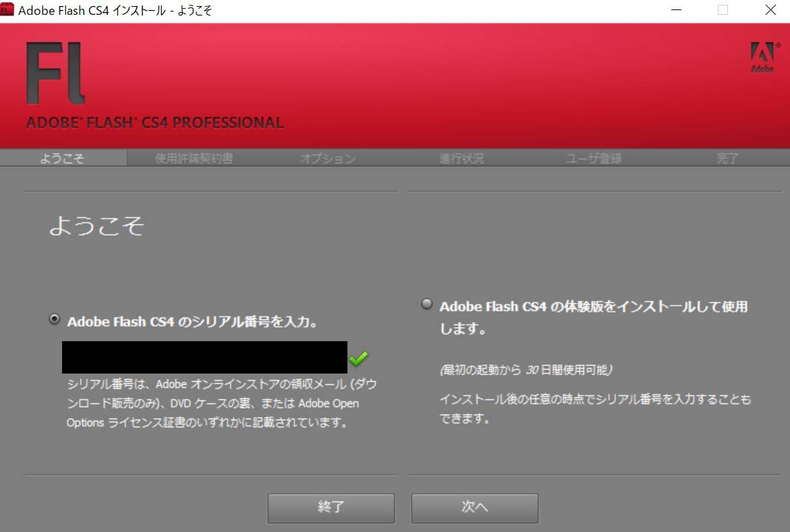Click the 'シリアル番号は、Adobe オンラインストア' help text
This screenshot has width=790, height=532.
(x=222, y=403)
